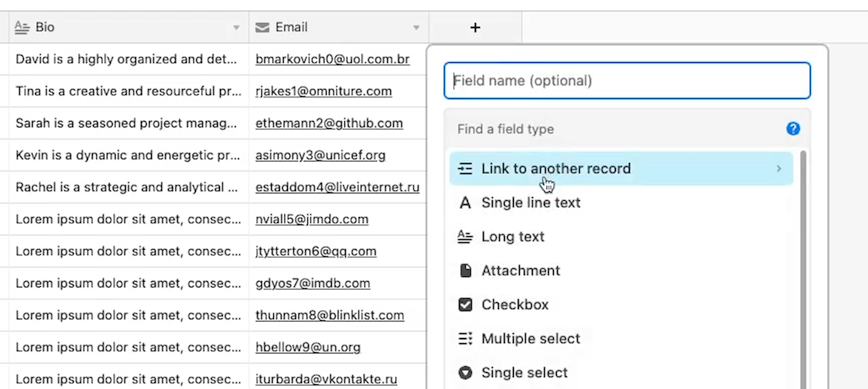Screen dimensions: 868x389
Task: Click the Single line text letter A icon
Action: [x=466, y=203]
